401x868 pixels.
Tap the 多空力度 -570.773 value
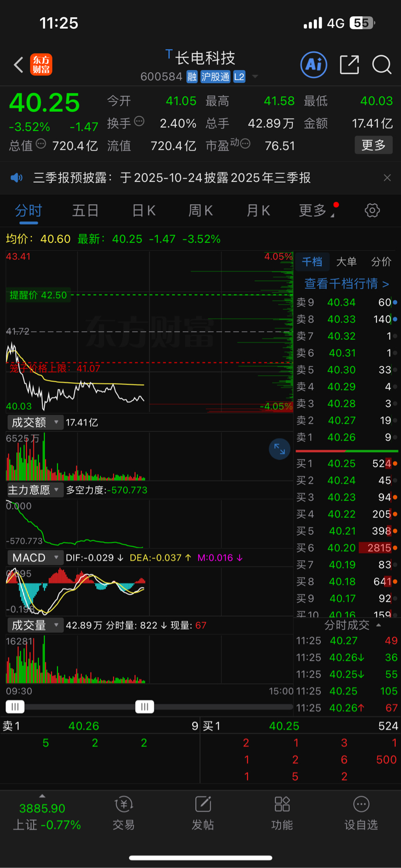pyautogui.click(x=127, y=490)
